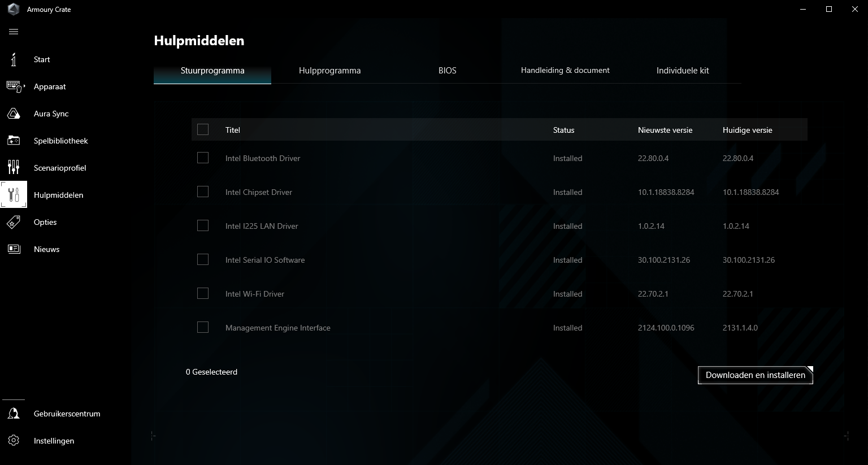The height and width of the screenshot is (465, 868).
Task: Switch to the BIOS tab
Action: [x=448, y=71]
